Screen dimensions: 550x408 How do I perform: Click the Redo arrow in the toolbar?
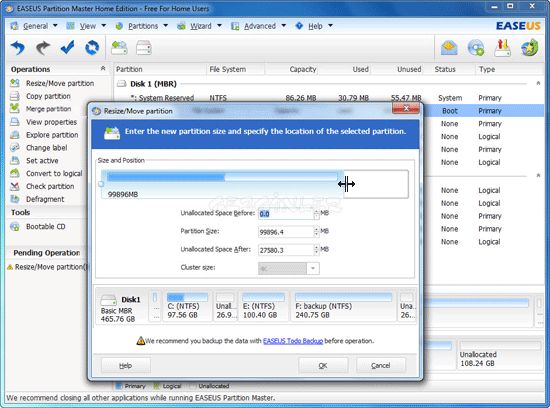pos(43,48)
